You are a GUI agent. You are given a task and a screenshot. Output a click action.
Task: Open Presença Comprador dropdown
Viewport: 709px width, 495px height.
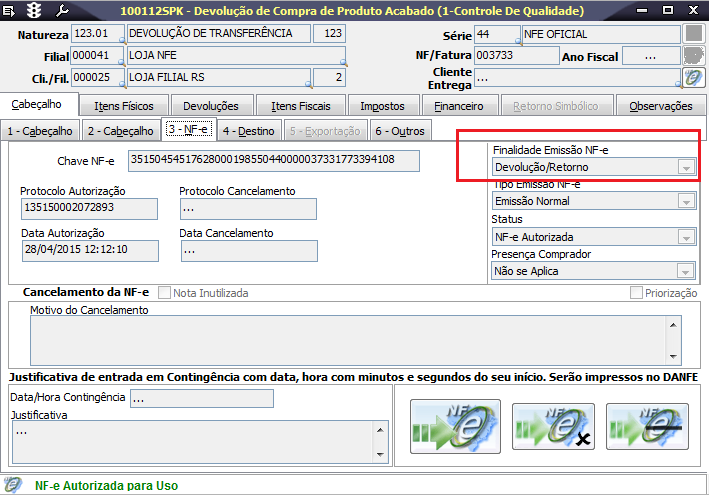[685, 271]
